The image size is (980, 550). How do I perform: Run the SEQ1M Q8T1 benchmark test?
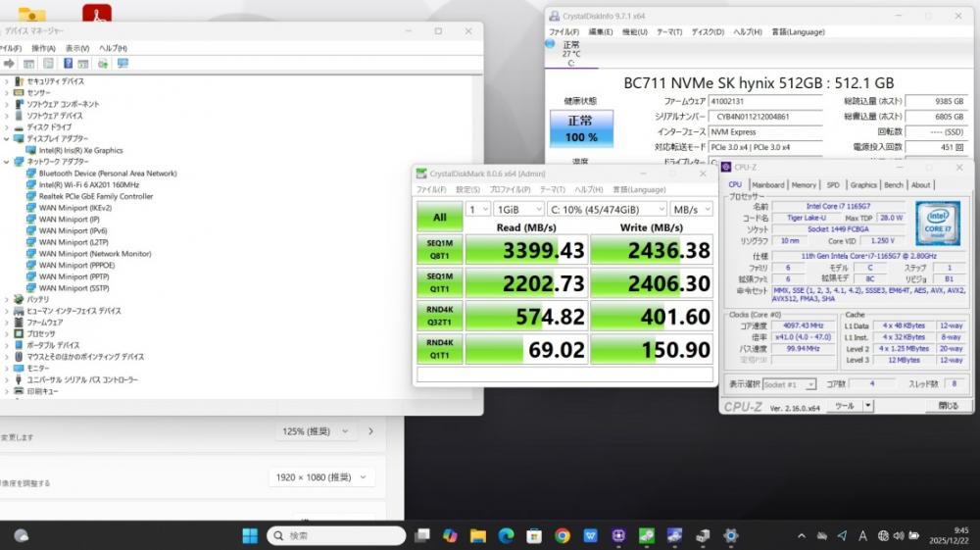439,251
